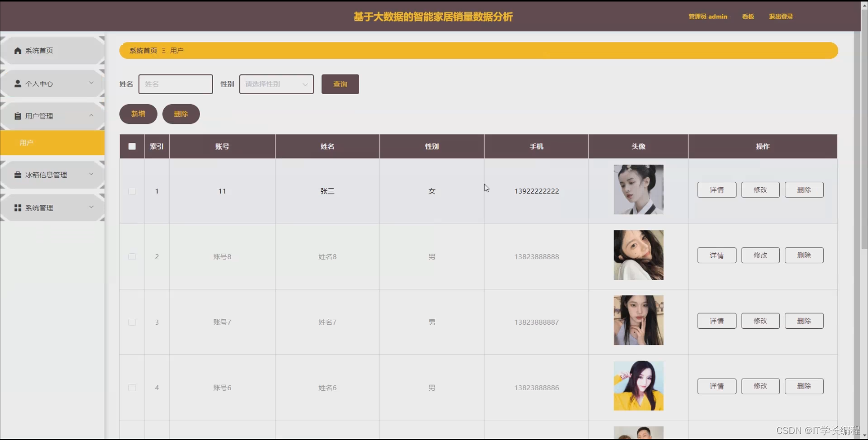Screen dimensions: 868x440
Task: Click the 查询 search button
Action: click(x=340, y=84)
